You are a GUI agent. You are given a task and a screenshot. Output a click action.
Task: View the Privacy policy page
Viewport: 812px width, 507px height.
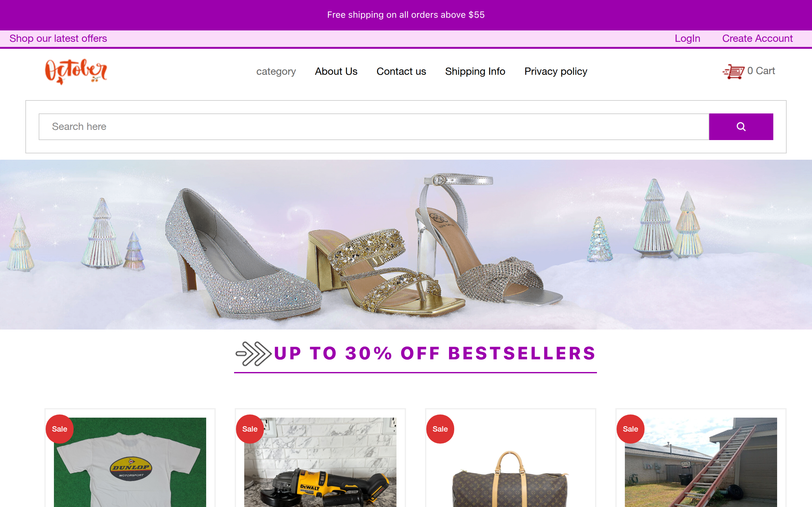(x=556, y=71)
